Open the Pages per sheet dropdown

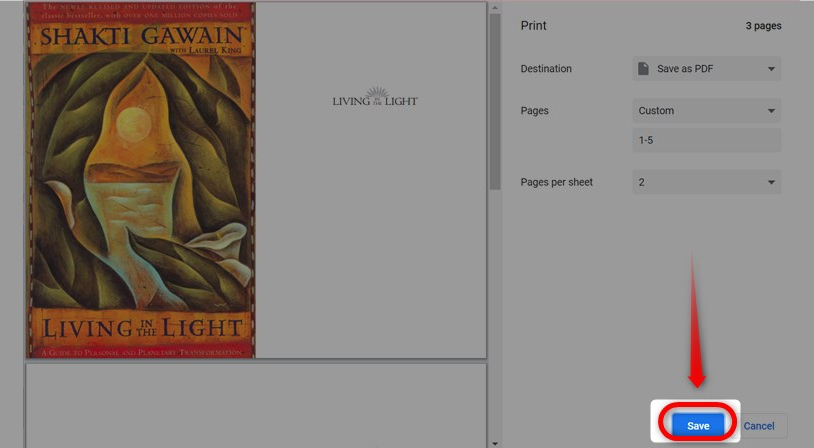(x=706, y=182)
